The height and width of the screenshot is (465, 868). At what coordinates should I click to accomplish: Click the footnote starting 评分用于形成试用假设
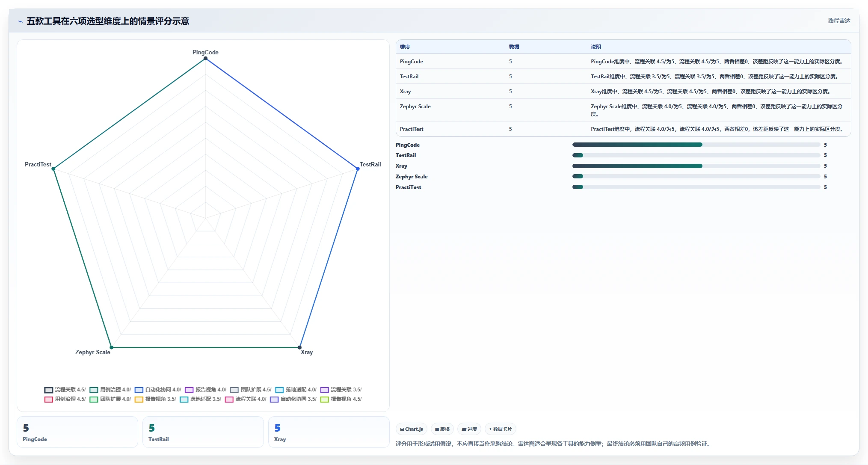click(554, 444)
